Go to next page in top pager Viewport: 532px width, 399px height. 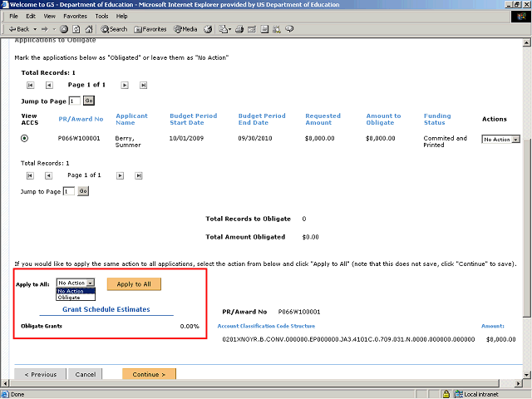125,85
